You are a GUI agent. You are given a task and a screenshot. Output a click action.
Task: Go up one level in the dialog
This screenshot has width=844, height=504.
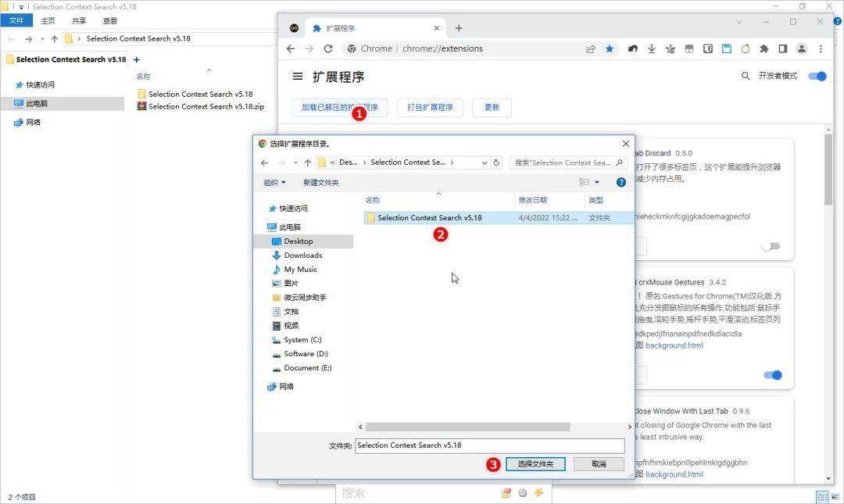pyautogui.click(x=307, y=163)
